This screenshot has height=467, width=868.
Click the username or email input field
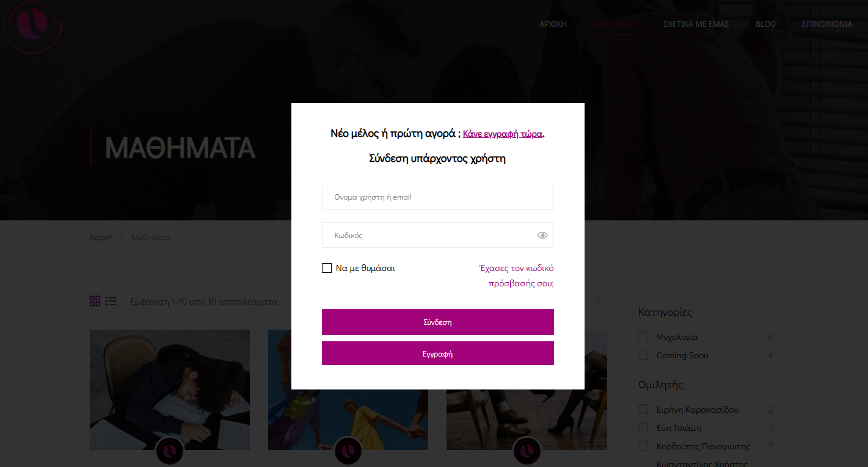pyautogui.click(x=437, y=197)
